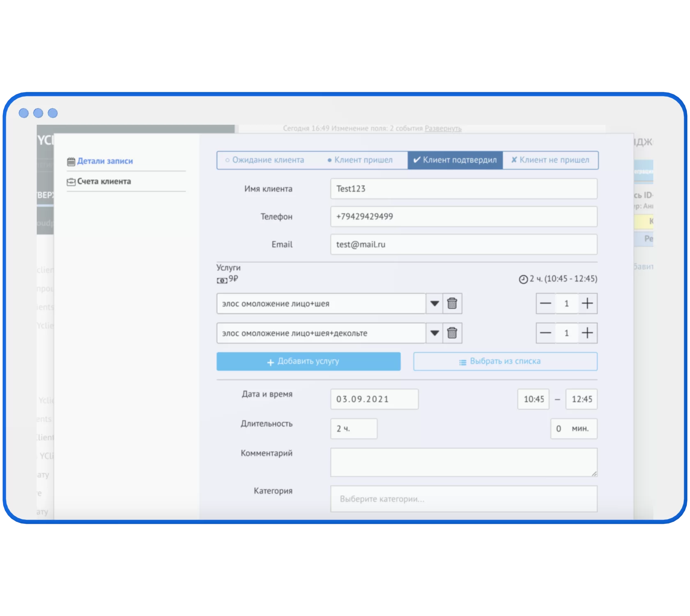Open the duration hours field 2 ч.

click(354, 429)
